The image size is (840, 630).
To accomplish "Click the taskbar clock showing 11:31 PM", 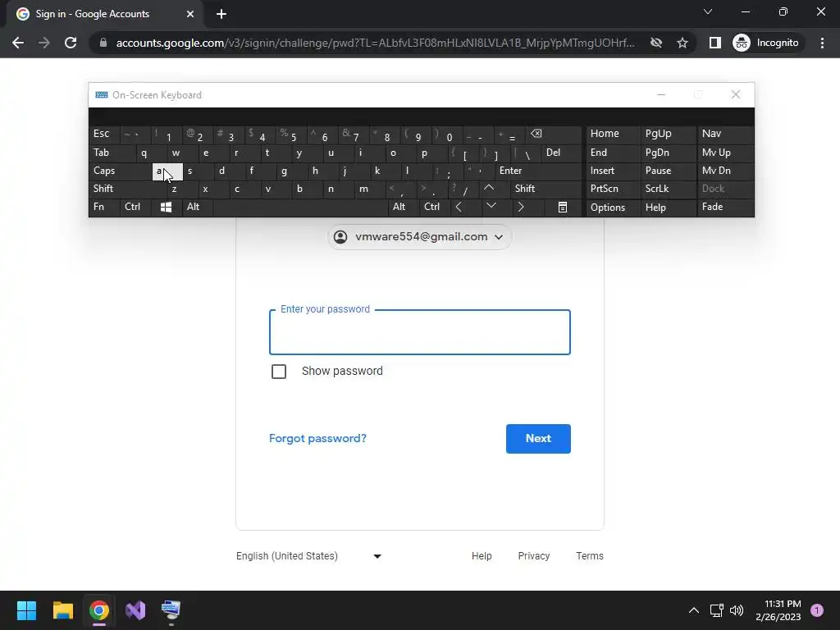I will click(x=778, y=610).
